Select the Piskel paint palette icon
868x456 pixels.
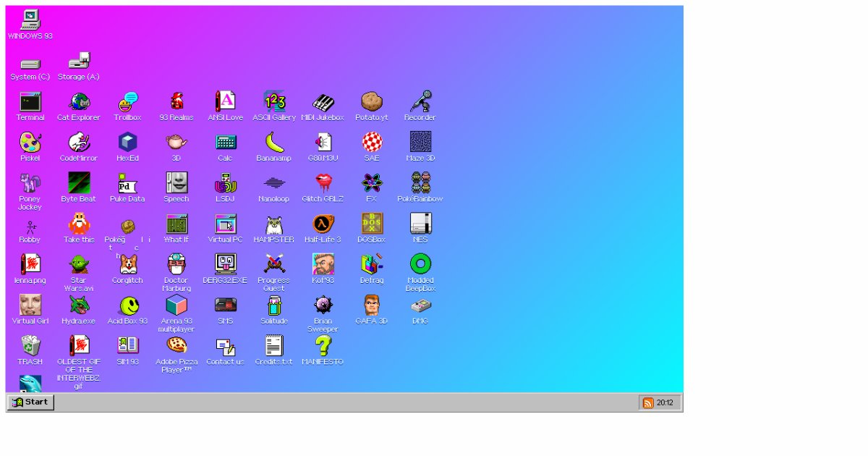pyautogui.click(x=30, y=143)
